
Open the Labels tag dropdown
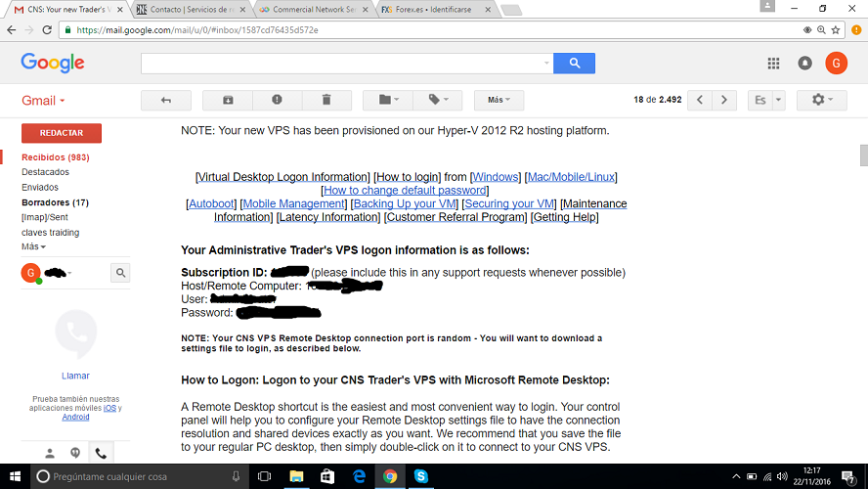[x=437, y=100]
